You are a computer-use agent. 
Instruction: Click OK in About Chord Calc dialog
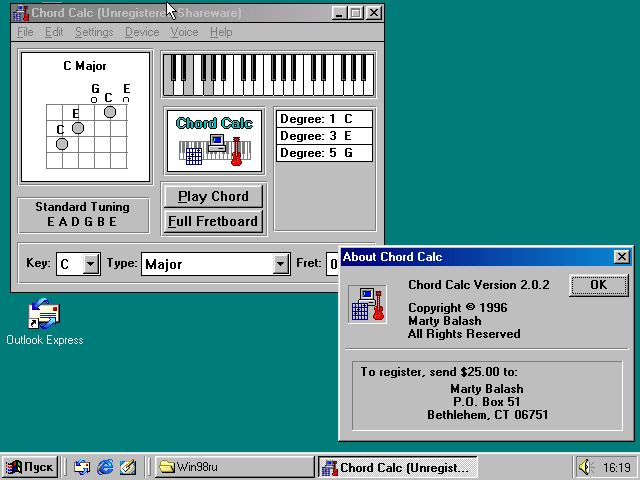[598, 285]
